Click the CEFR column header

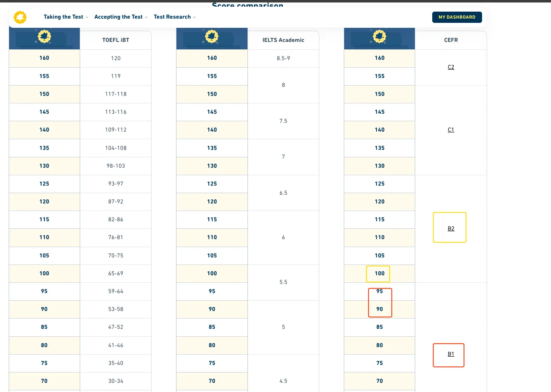[451, 40]
